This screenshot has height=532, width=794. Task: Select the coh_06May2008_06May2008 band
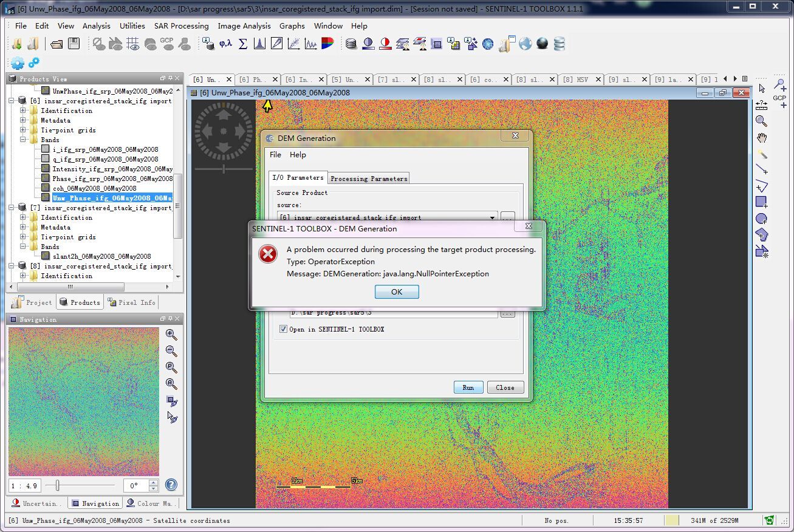[94, 188]
